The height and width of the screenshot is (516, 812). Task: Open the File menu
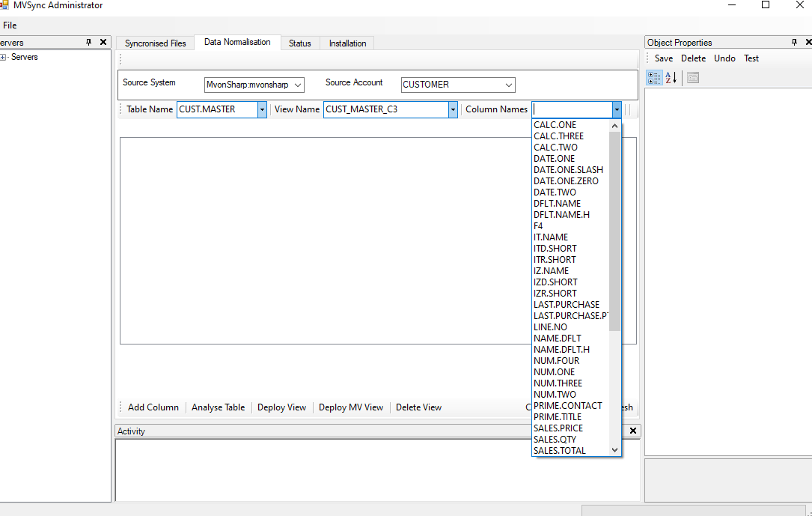(x=10, y=25)
